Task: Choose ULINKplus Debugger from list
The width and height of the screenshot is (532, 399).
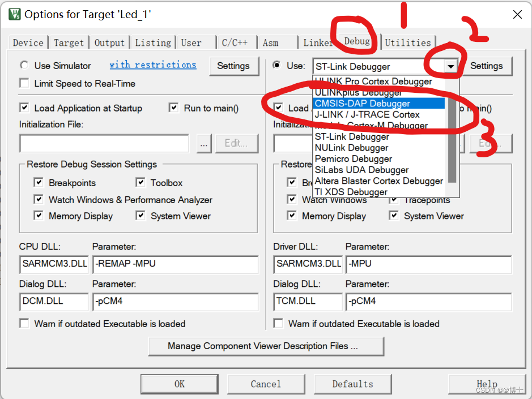Action: pyautogui.click(x=378, y=92)
